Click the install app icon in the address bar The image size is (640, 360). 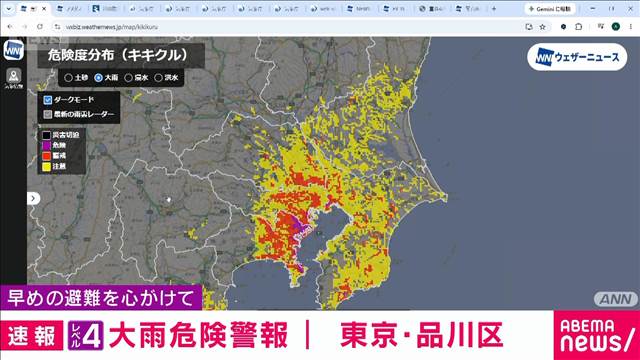(x=529, y=27)
